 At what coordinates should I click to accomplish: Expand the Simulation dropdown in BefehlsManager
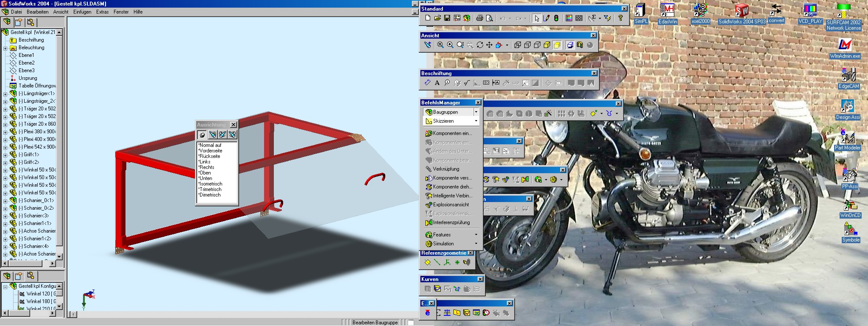[476, 244]
